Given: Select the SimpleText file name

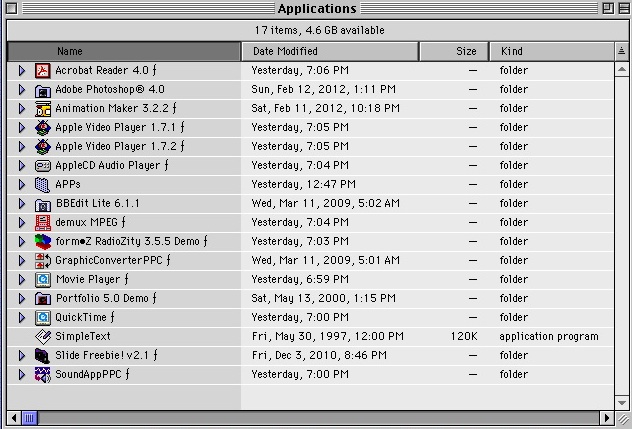Looking at the screenshot, I should click(83, 336).
